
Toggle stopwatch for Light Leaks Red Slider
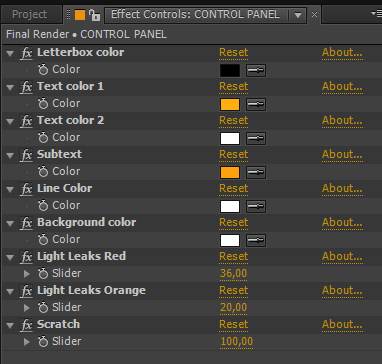(x=43, y=274)
